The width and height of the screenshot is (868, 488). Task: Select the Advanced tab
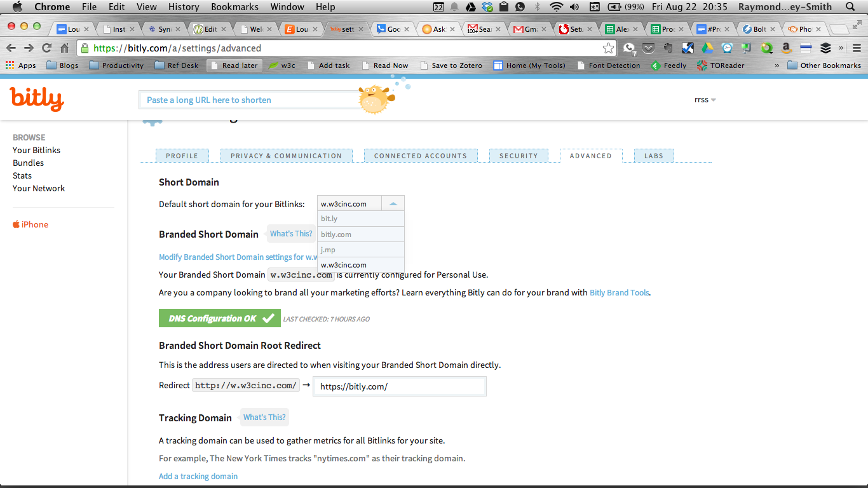coord(591,156)
